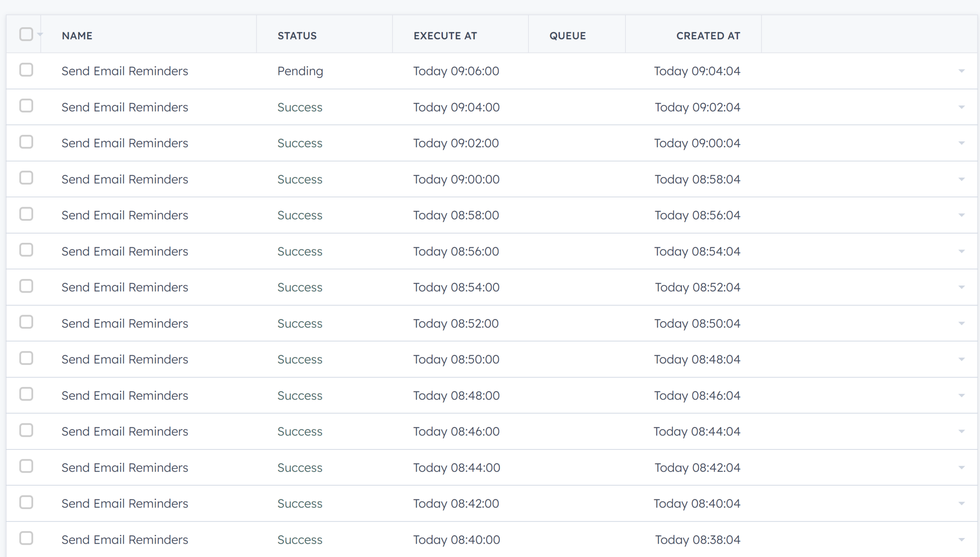Image resolution: width=980 pixels, height=557 pixels.
Task: Open row actions for 08:56:00 execution
Action: pyautogui.click(x=961, y=251)
